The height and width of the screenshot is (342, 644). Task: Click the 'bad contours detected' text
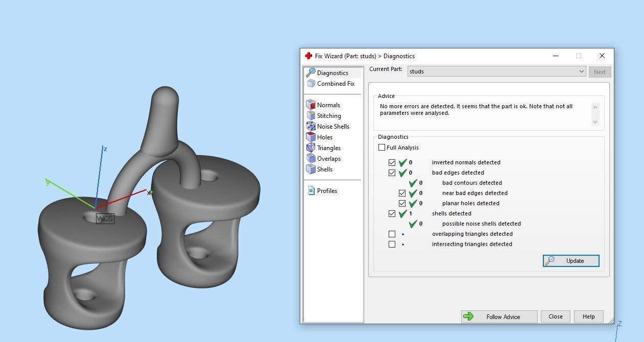[472, 183]
